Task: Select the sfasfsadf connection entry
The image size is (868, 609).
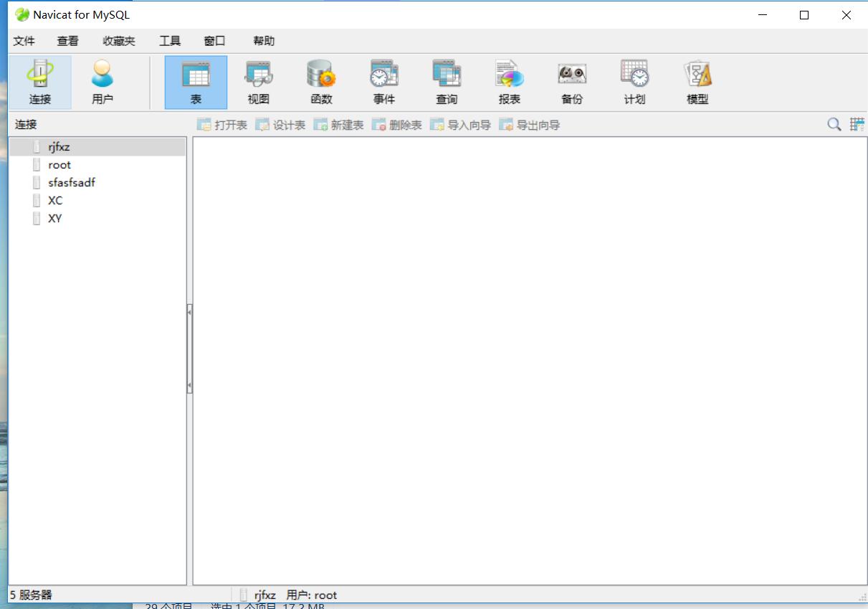Action: [x=71, y=183]
